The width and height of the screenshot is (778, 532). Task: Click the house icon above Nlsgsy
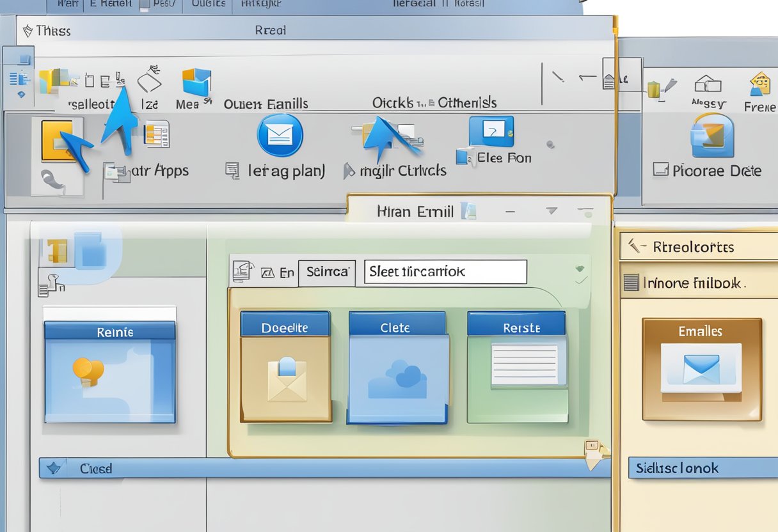pyautogui.click(x=708, y=84)
